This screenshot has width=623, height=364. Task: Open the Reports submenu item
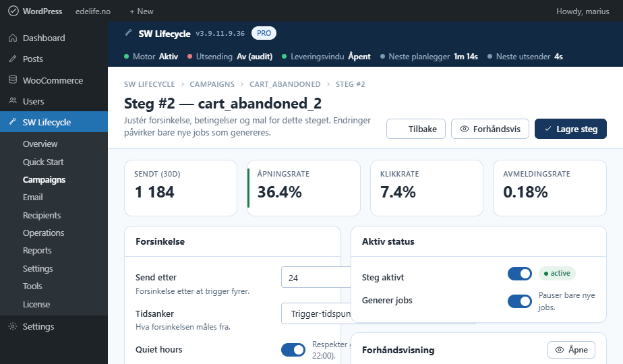click(x=37, y=250)
